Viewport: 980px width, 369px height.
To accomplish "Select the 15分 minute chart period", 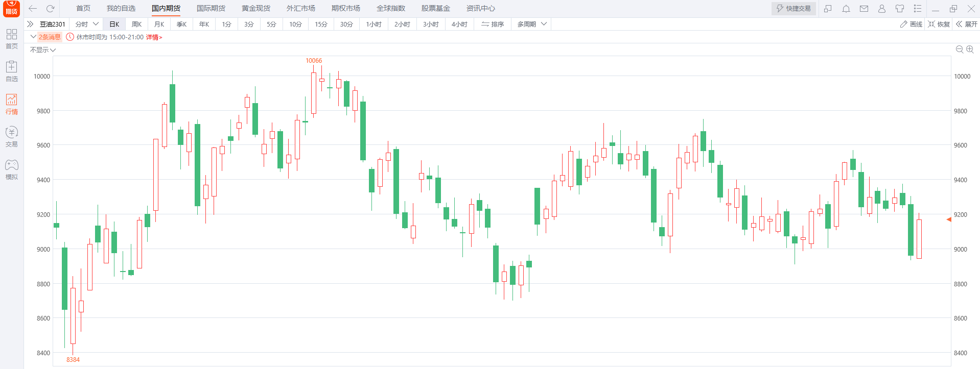I will 321,24.
